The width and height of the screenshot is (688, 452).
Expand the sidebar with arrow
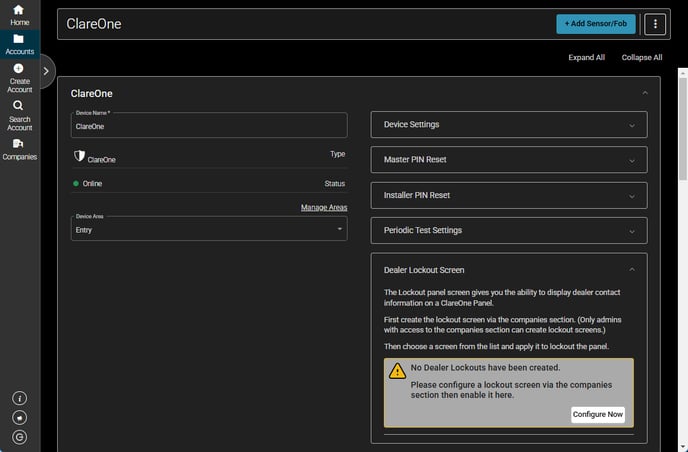click(46, 71)
